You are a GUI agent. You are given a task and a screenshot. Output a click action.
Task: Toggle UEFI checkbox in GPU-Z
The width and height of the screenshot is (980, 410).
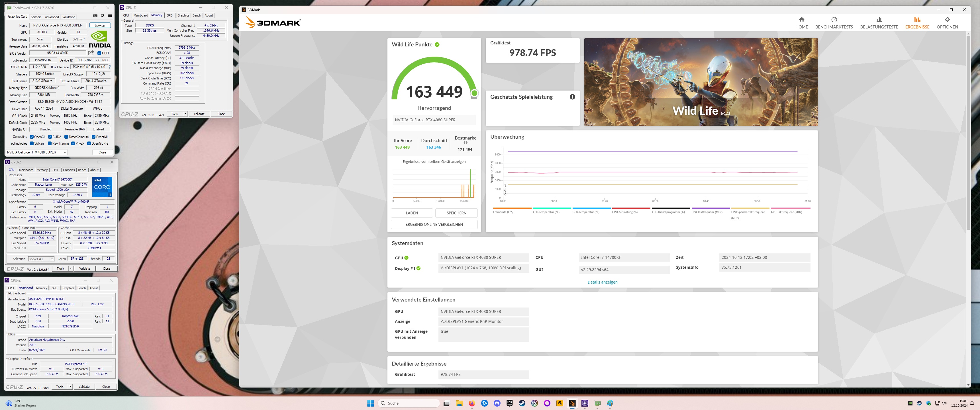click(x=99, y=53)
